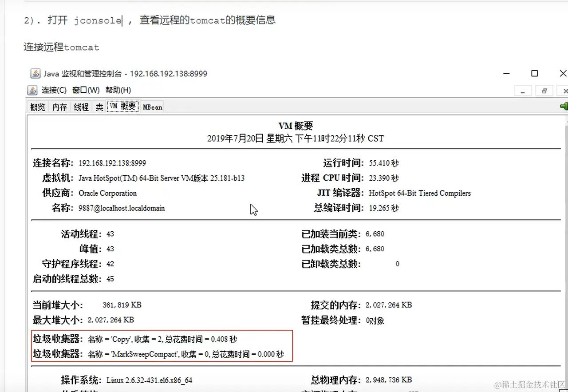Viewport: 568px width, 392px height.
Task: Click the 最大堆大小 label
Action: [x=58, y=320]
